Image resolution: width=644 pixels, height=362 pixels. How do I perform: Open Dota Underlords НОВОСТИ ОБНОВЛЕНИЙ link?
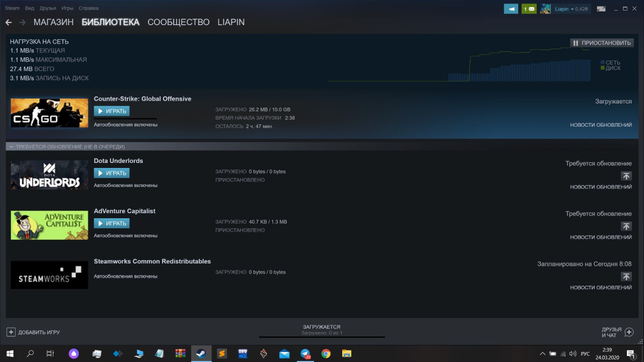click(601, 187)
